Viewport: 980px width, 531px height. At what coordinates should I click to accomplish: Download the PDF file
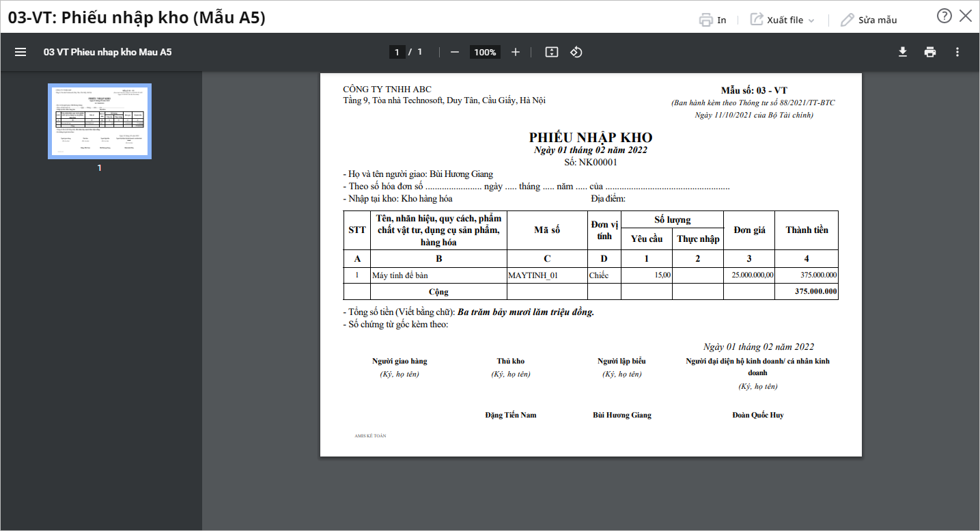903,52
